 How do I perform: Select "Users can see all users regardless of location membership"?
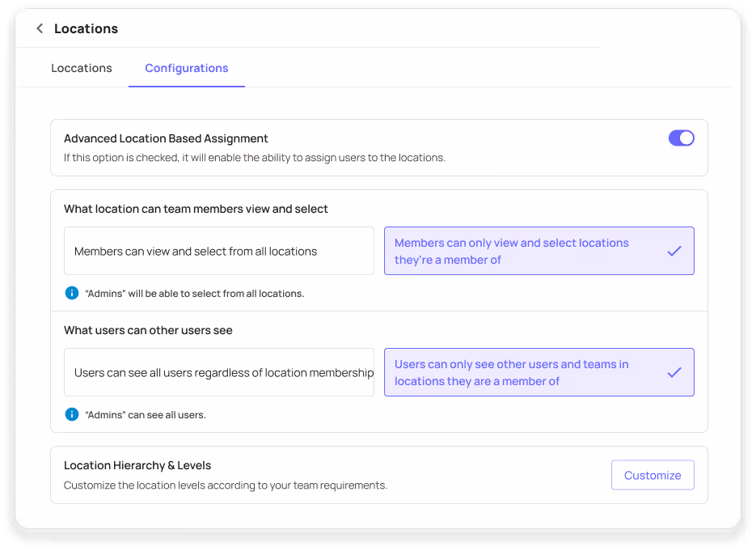219,372
